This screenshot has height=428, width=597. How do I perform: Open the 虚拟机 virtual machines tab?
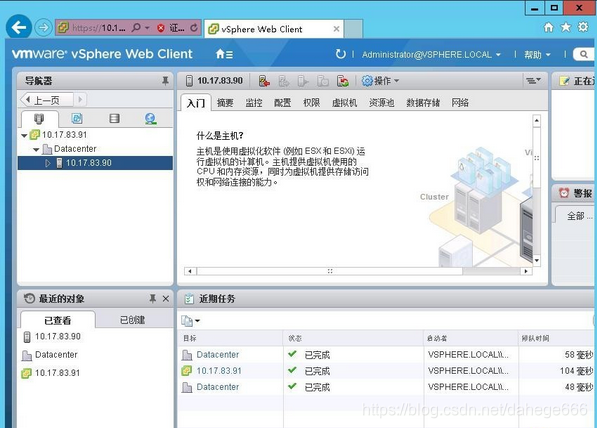coord(345,103)
